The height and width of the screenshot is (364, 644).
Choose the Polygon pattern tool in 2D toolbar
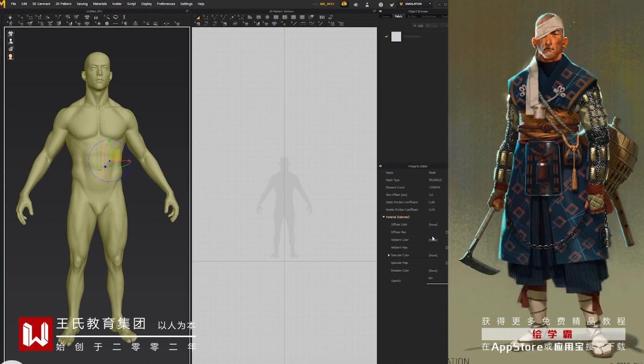[x=249, y=17]
